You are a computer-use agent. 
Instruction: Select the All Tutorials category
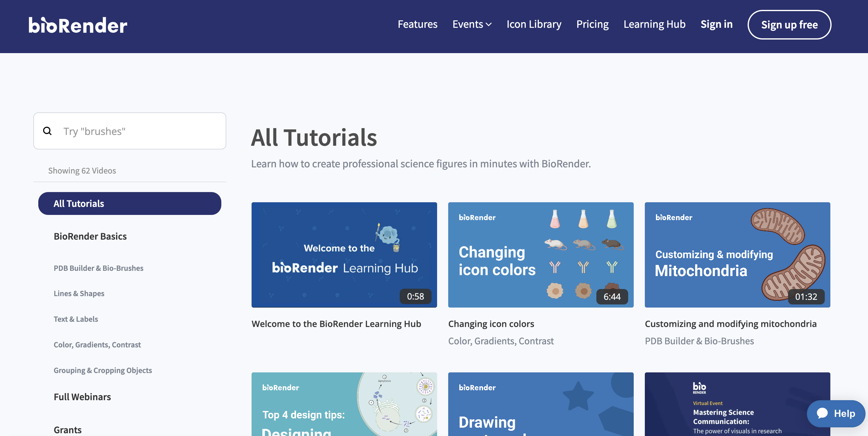[130, 203]
